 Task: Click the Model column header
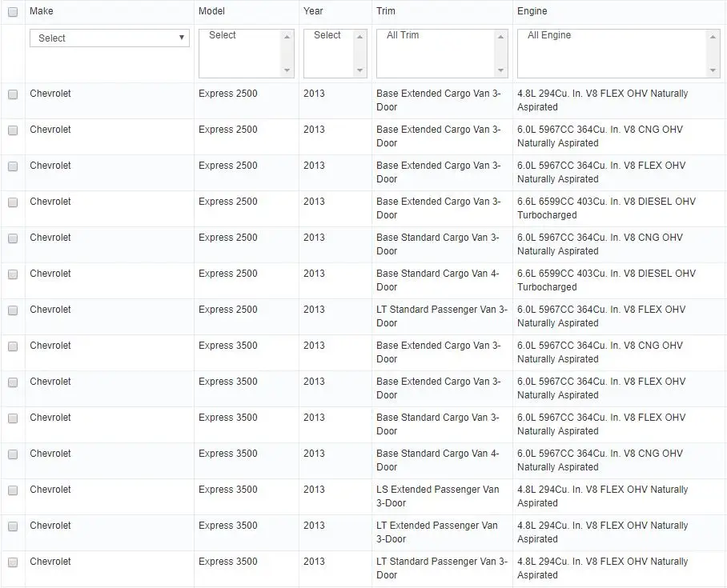211,11
